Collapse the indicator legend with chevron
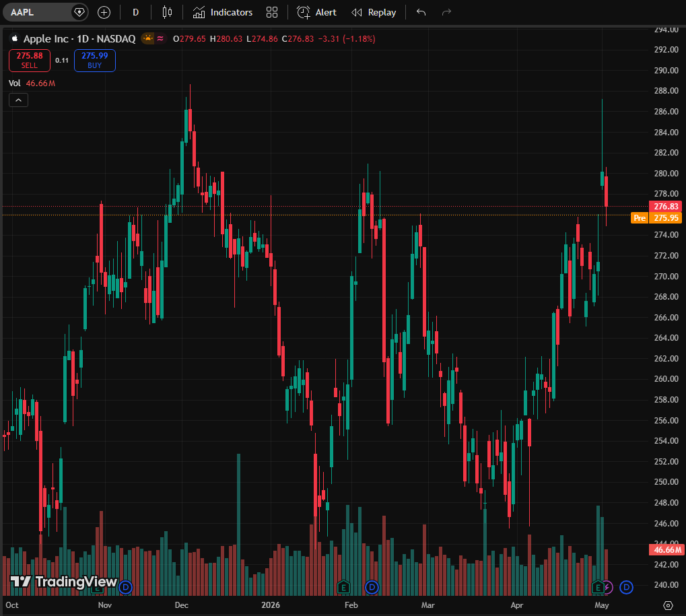The width and height of the screenshot is (686, 616). pyautogui.click(x=18, y=100)
